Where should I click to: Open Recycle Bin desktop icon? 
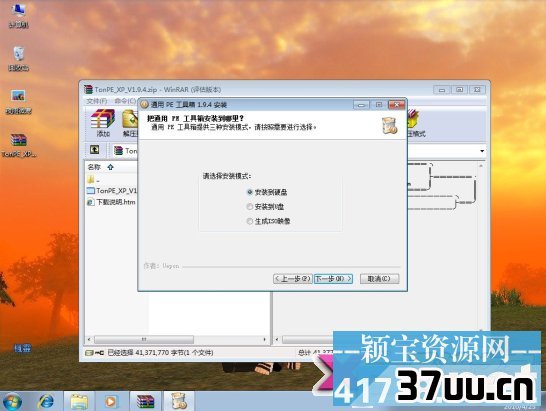(x=18, y=59)
